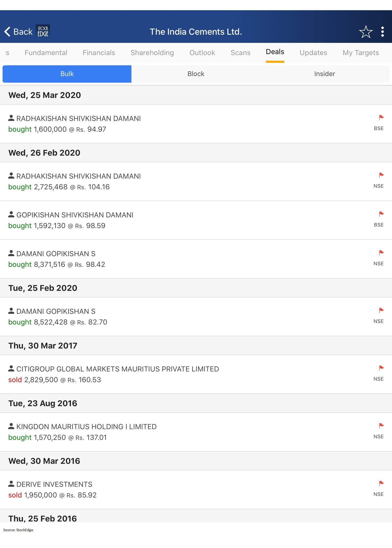392x548 pixels.
Task: Select the Bulk deals segment
Action: click(x=67, y=74)
